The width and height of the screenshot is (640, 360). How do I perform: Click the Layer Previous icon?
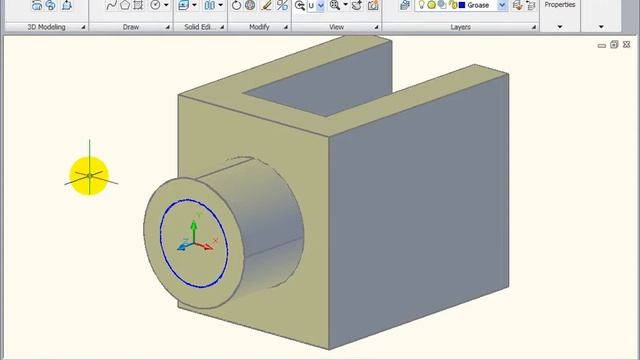click(530, 5)
